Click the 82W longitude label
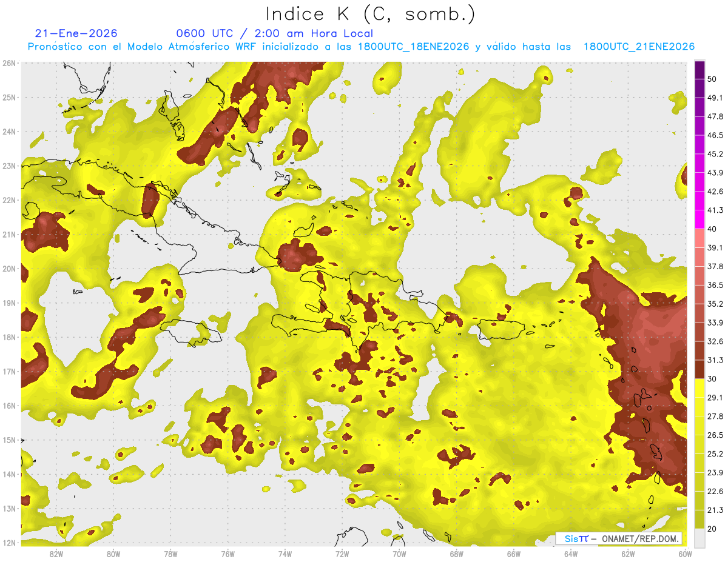This screenshot has height=562, width=728. [56, 554]
